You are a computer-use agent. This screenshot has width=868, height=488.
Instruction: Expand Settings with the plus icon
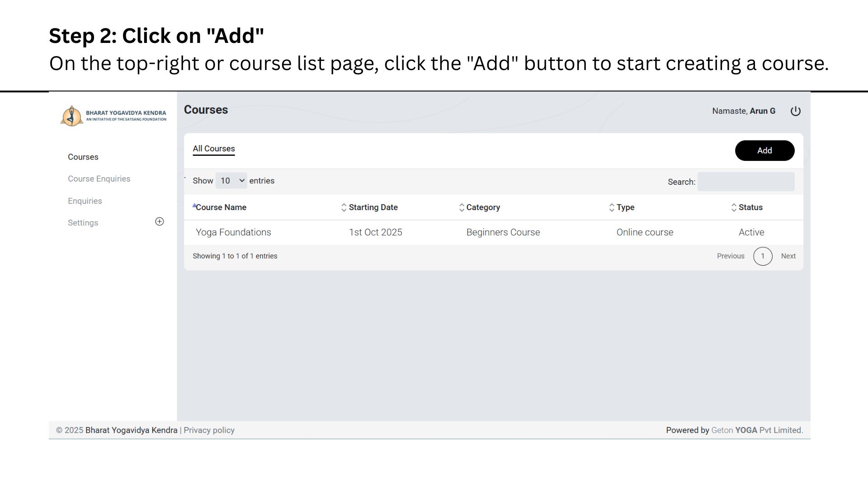(160, 221)
